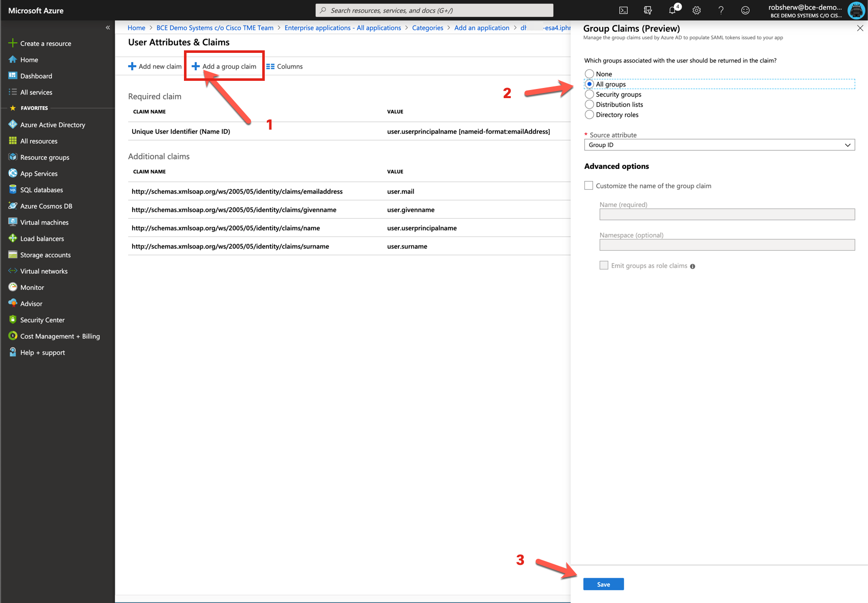The width and height of the screenshot is (868, 603).
Task: Click the Storage accounts icon
Action: [x=13, y=255]
